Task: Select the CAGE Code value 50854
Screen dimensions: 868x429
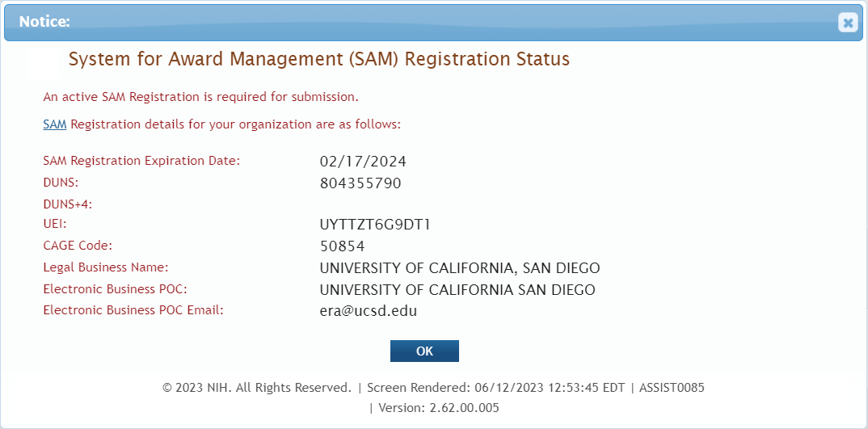Action: [x=343, y=246]
